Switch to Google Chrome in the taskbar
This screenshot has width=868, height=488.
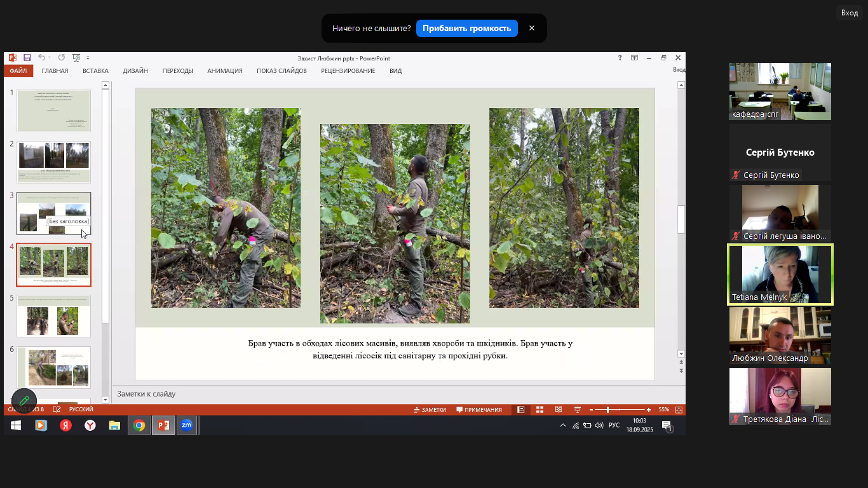[139, 426]
